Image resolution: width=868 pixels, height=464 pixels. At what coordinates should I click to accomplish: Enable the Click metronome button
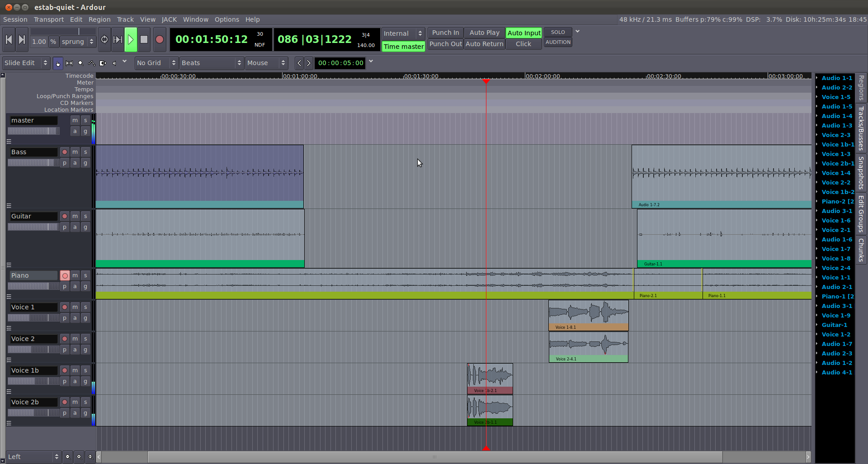(x=524, y=44)
